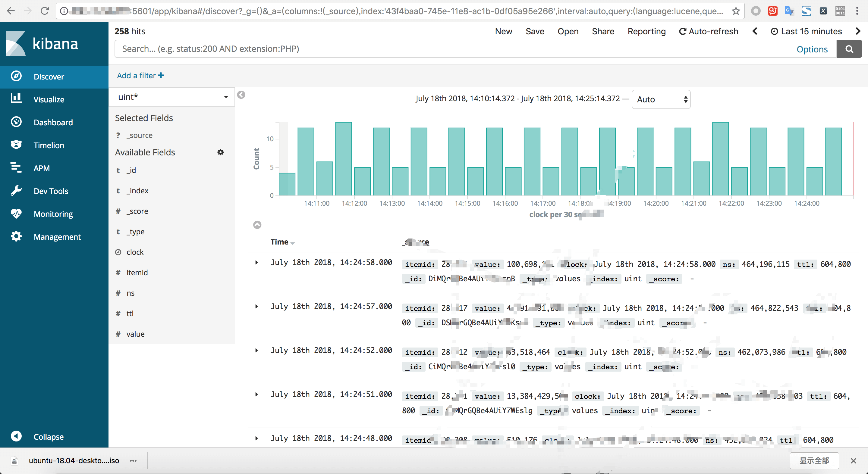
Task: Open download options for ubuntu iso
Action: (x=134, y=460)
